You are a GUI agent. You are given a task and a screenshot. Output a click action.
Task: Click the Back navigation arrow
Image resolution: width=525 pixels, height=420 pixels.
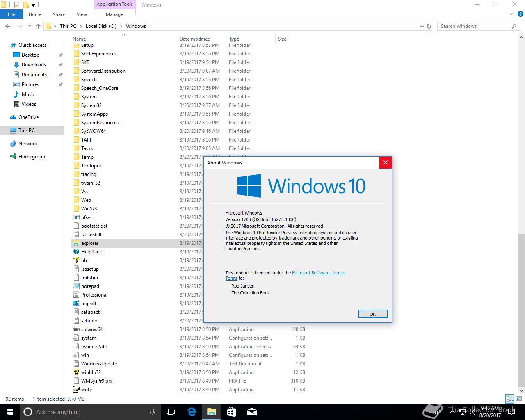tap(8, 26)
